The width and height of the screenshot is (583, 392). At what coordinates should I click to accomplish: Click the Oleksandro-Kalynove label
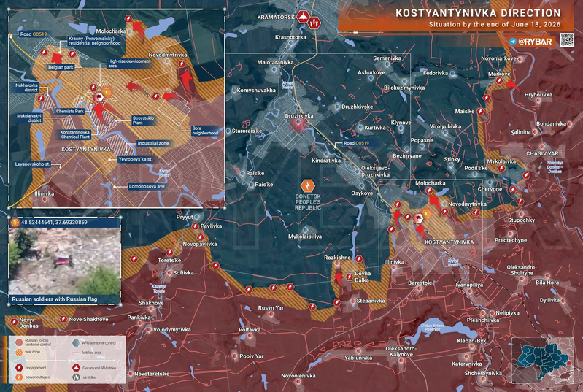pos(401,351)
